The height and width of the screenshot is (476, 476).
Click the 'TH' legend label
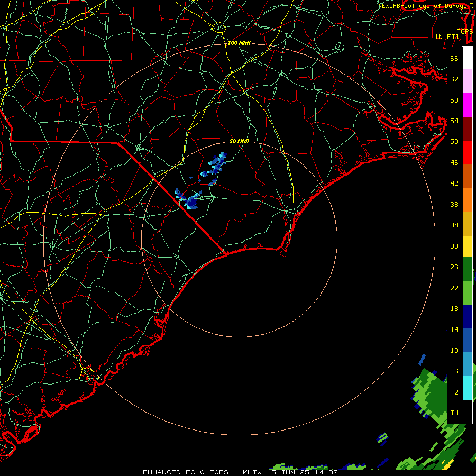[454, 413]
